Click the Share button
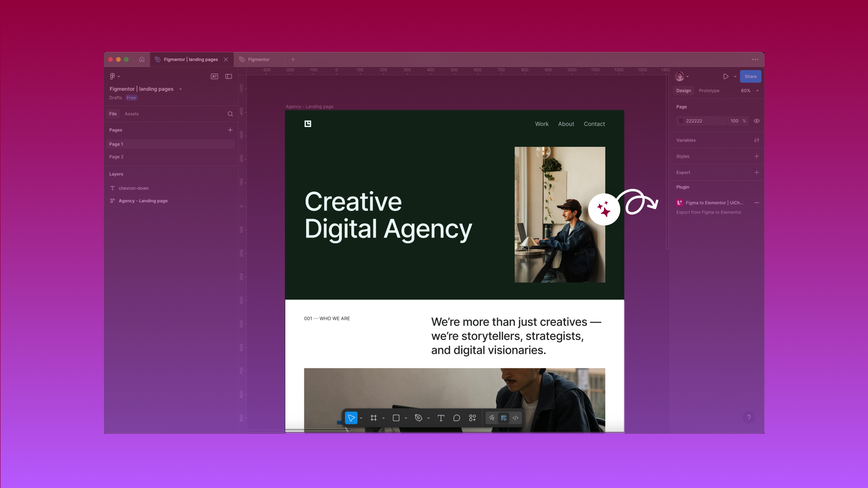This screenshot has height=488, width=868. 750,76
